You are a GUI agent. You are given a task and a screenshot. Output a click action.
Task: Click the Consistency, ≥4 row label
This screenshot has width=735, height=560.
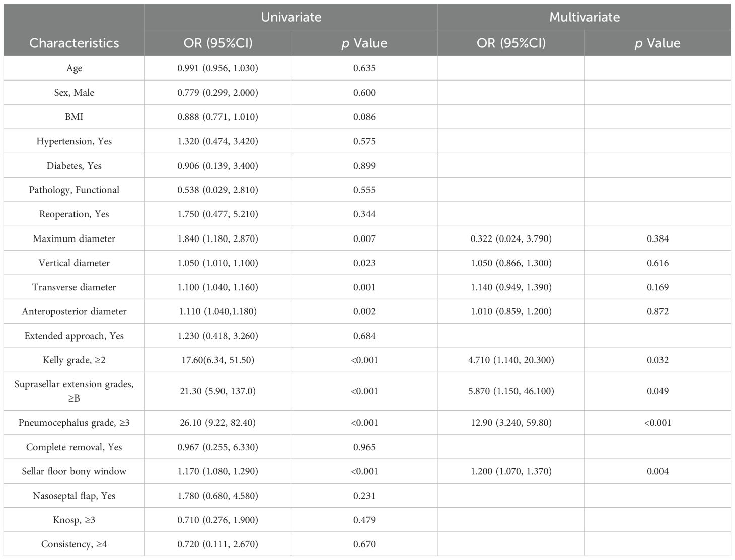pyautogui.click(x=74, y=544)
